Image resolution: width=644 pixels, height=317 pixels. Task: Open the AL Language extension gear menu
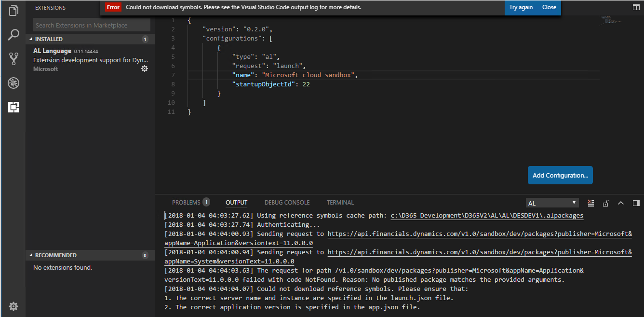click(144, 69)
